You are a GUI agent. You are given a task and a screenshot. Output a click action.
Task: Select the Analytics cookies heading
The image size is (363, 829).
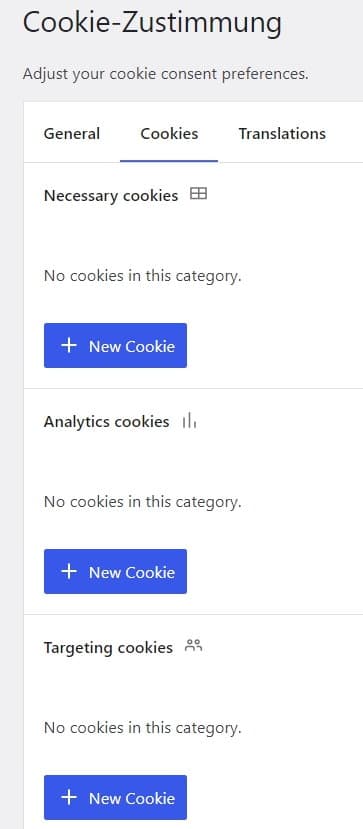[107, 422]
